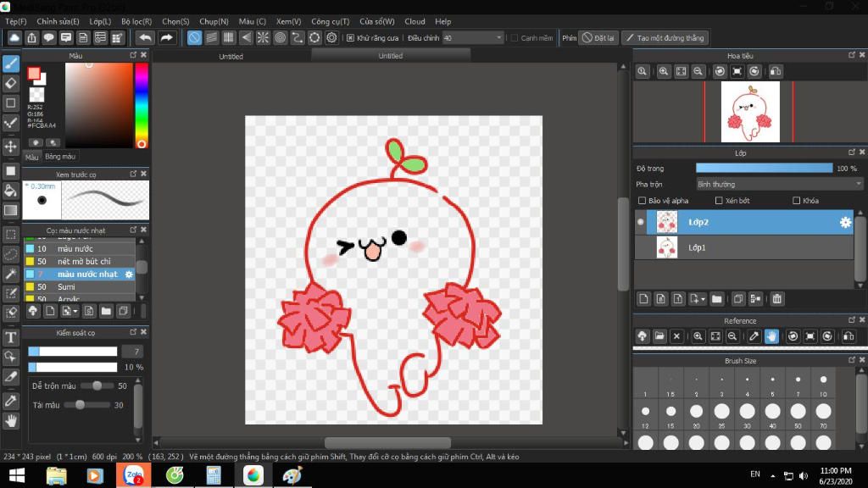Screen dimensions: 868x488
Task: Add a brush folder in the brush list
Action: point(106,311)
